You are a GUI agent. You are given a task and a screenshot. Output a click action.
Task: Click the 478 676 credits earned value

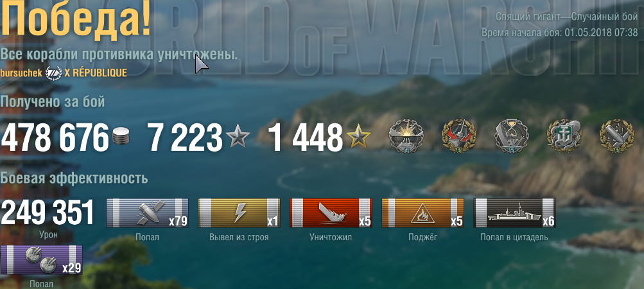55,137
